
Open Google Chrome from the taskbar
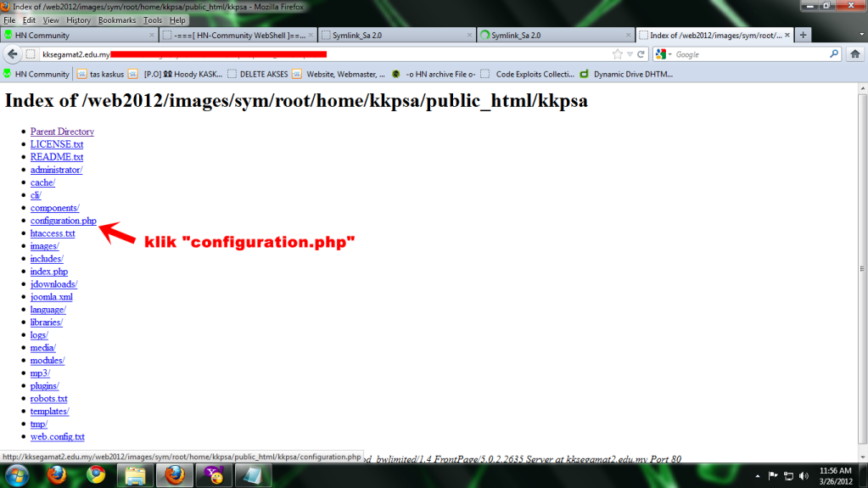pyautogui.click(x=96, y=474)
